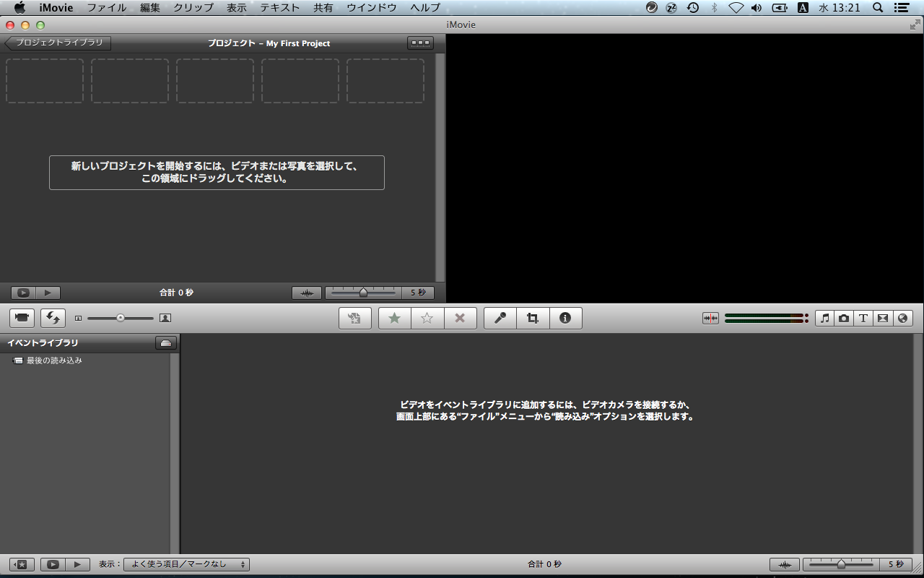Select 最後の読み込み in Event Library
The height and width of the screenshot is (578, 924).
point(54,360)
